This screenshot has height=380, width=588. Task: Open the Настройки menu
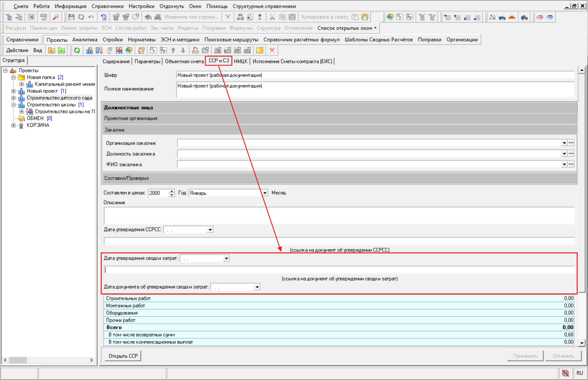point(141,6)
